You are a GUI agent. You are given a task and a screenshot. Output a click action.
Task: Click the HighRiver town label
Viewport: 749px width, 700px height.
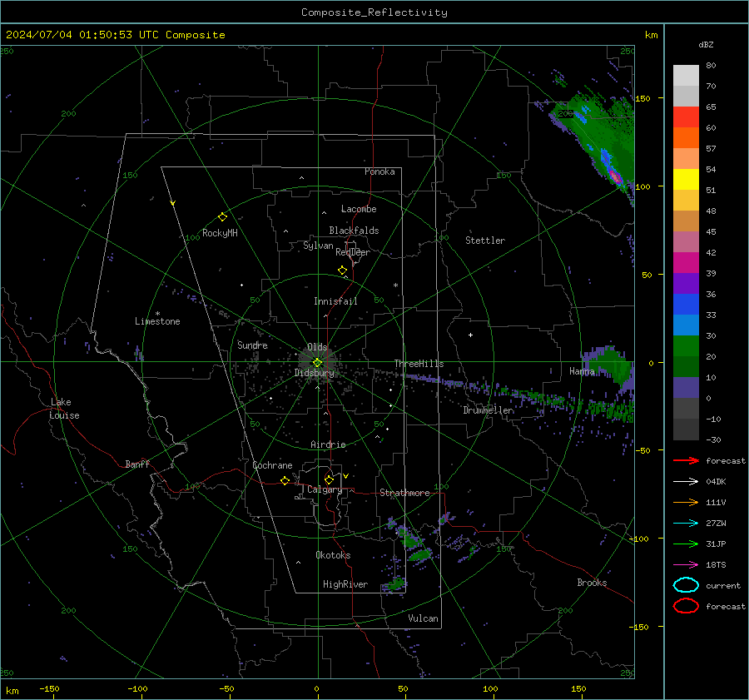[x=345, y=585]
